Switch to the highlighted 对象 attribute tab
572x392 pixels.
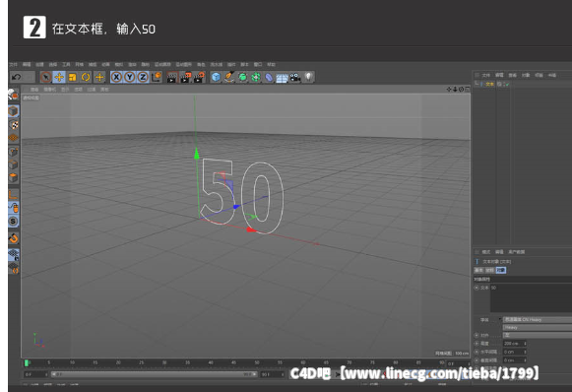[x=500, y=271]
